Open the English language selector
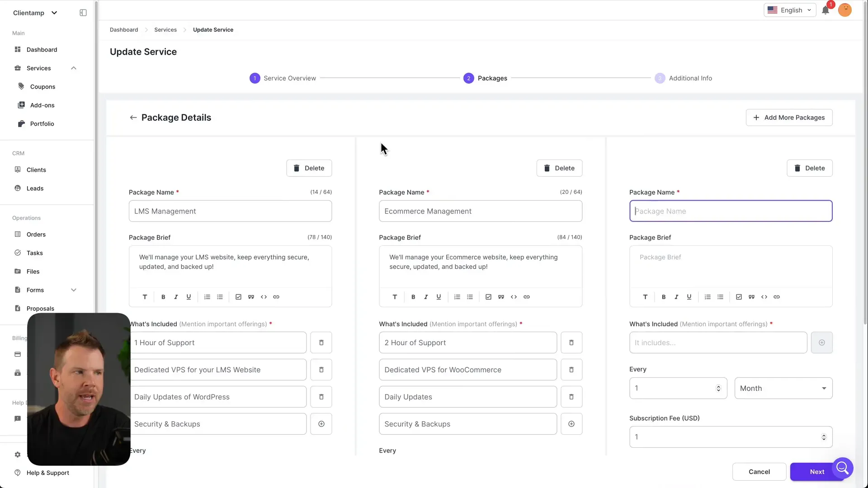 [x=789, y=10]
